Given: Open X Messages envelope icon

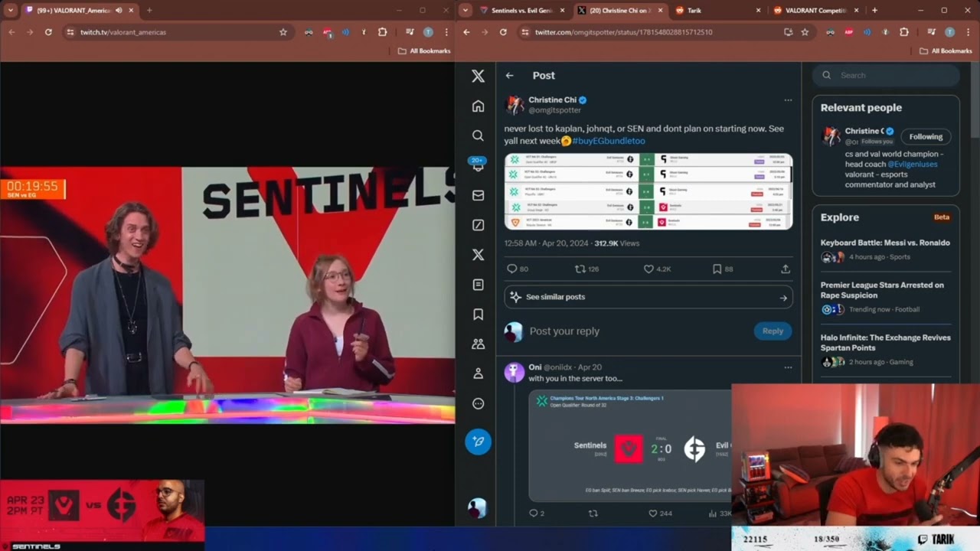Looking at the screenshot, I should pos(478,195).
